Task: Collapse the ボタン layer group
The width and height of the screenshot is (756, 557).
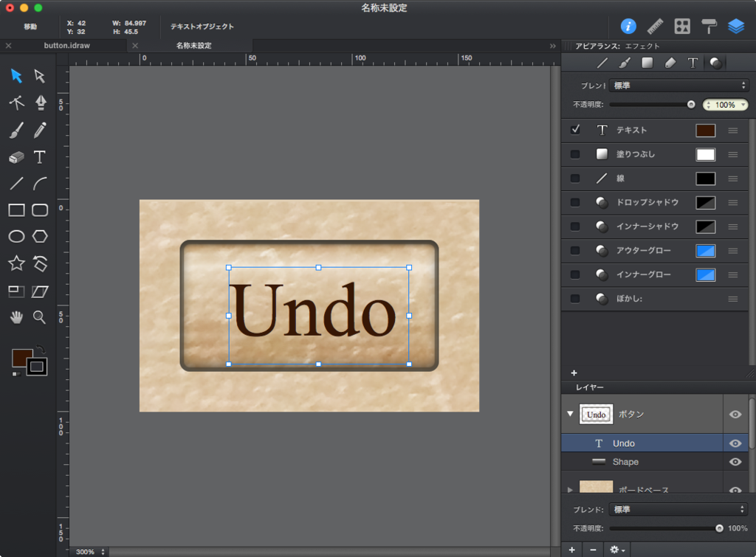Action: coord(571,414)
